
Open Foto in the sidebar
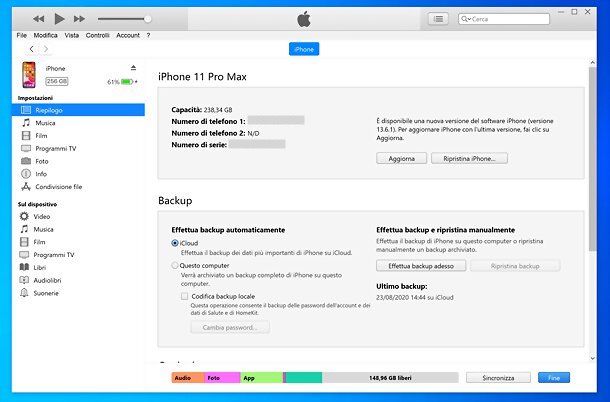(42, 162)
